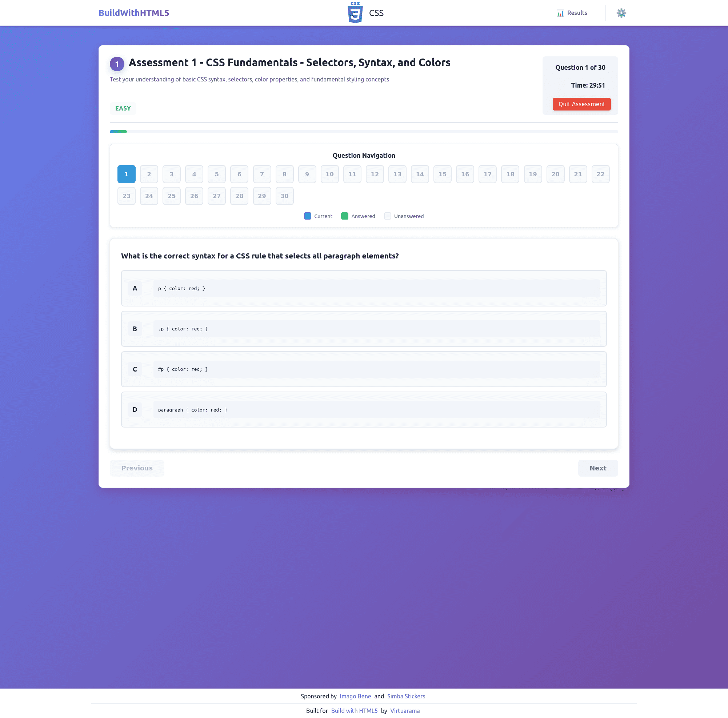Click the purple question number badge
Screen dimensions: 728x718
pos(117,64)
